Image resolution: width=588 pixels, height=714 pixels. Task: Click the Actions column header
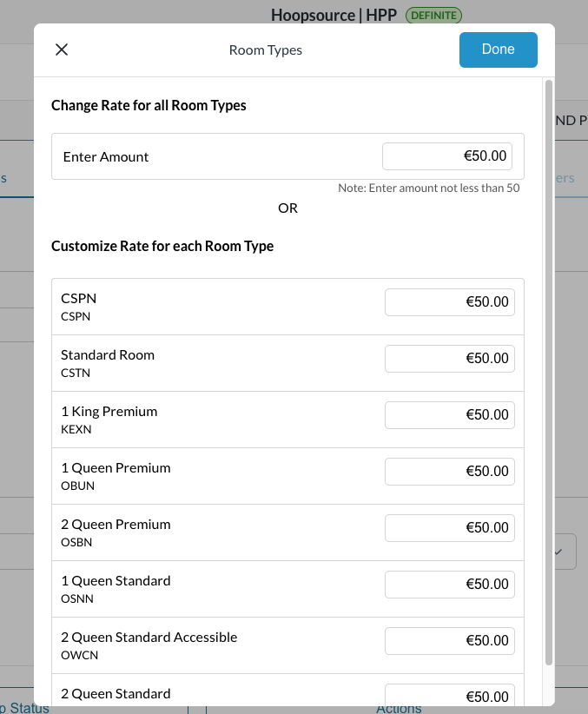pyautogui.click(x=399, y=708)
